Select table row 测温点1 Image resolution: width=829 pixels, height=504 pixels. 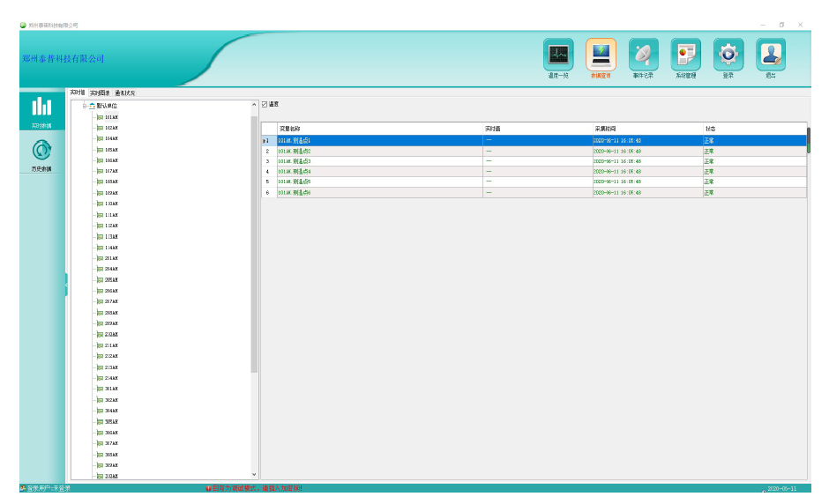click(534, 140)
